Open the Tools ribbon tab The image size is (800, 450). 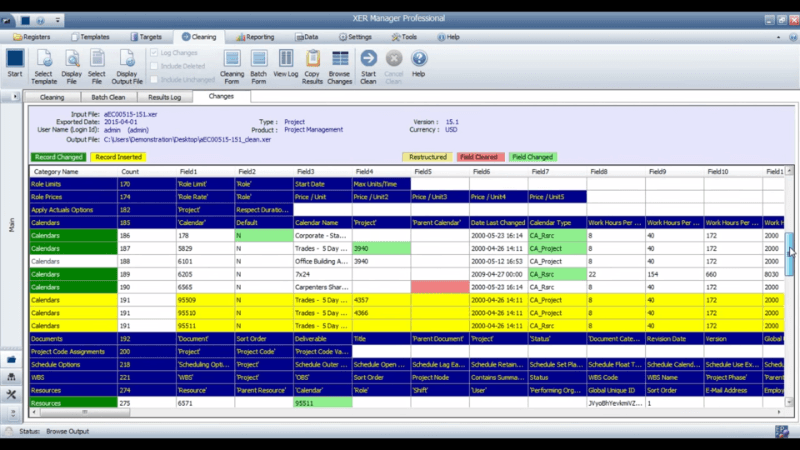[404, 37]
